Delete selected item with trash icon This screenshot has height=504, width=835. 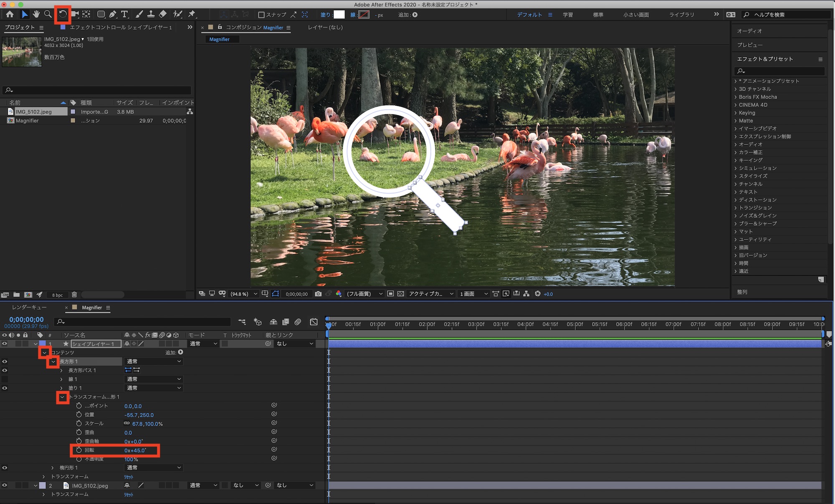[74, 295]
